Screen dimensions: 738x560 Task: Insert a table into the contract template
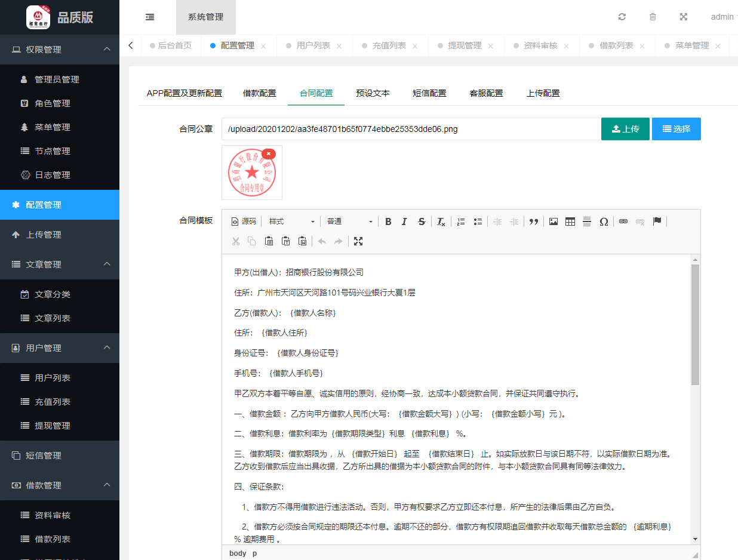click(x=570, y=221)
